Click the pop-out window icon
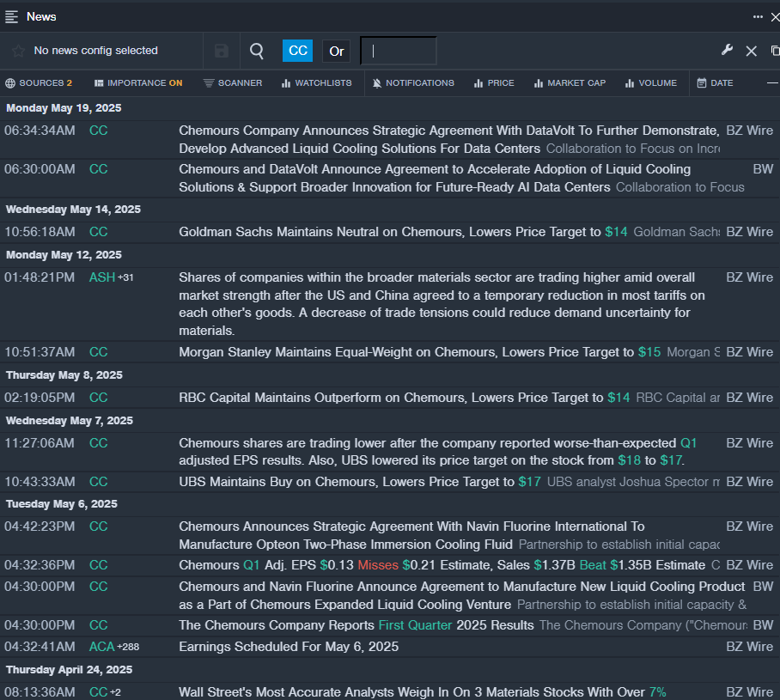This screenshot has width=780, height=700. (775, 51)
